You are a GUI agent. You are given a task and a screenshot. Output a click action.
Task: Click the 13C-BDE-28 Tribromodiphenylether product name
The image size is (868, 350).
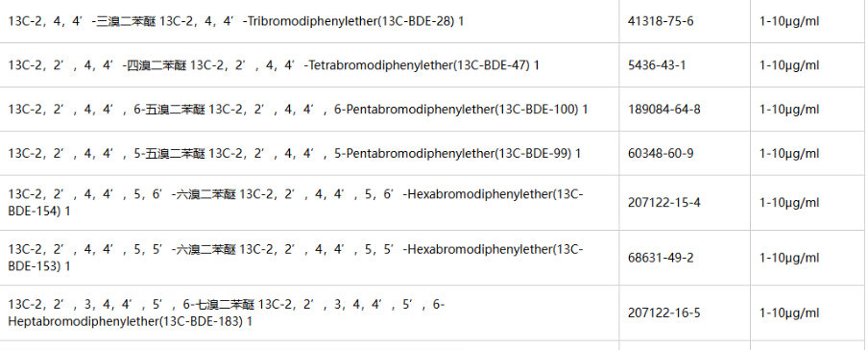click(236, 21)
